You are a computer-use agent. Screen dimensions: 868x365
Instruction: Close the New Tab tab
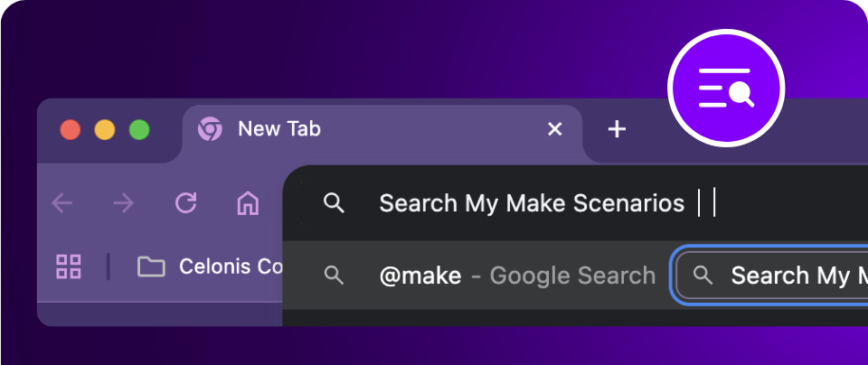[x=555, y=129]
